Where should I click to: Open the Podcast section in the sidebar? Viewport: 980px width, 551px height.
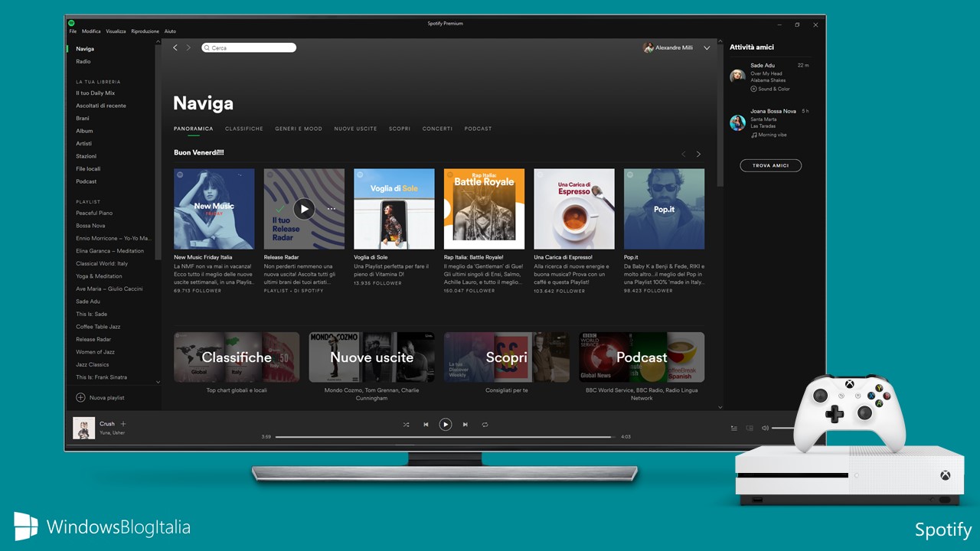[x=87, y=181]
